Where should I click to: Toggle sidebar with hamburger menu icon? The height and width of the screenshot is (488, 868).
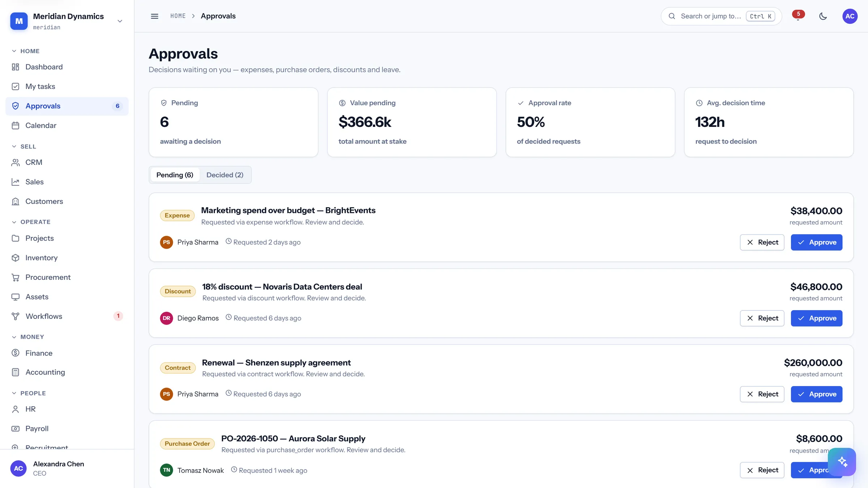tap(154, 16)
